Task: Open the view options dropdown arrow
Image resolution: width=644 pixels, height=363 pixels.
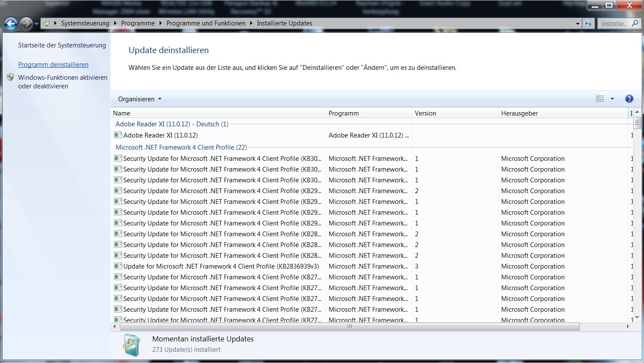Action: (612, 99)
